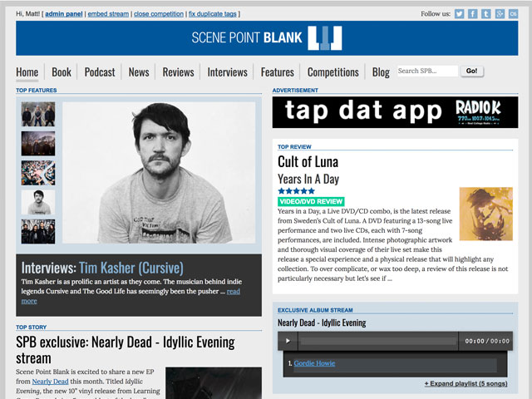Select the second thumbnail with the mountain backdrop
The width and height of the screenshot is (532, 399).
pyautogui.click(x=38, y=144)
